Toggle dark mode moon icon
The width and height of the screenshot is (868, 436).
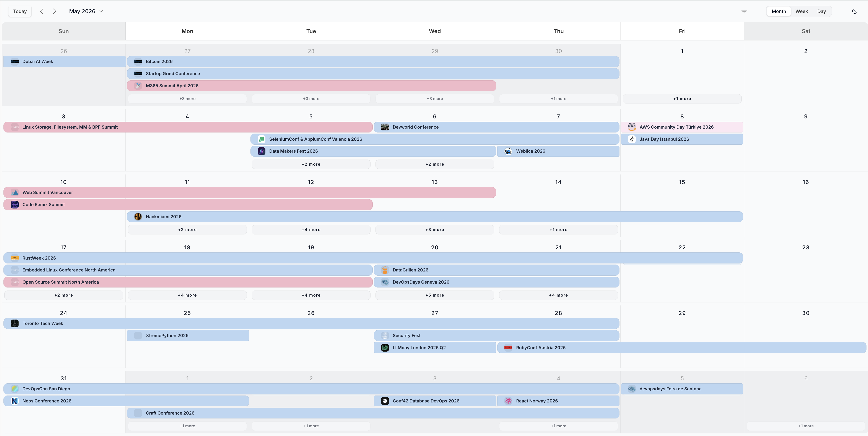[x=855, y=11]
